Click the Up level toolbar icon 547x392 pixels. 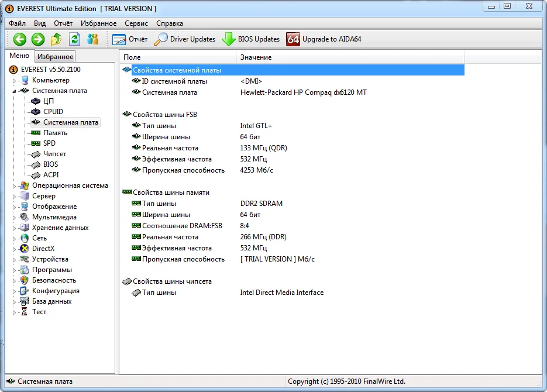point(56,39)
